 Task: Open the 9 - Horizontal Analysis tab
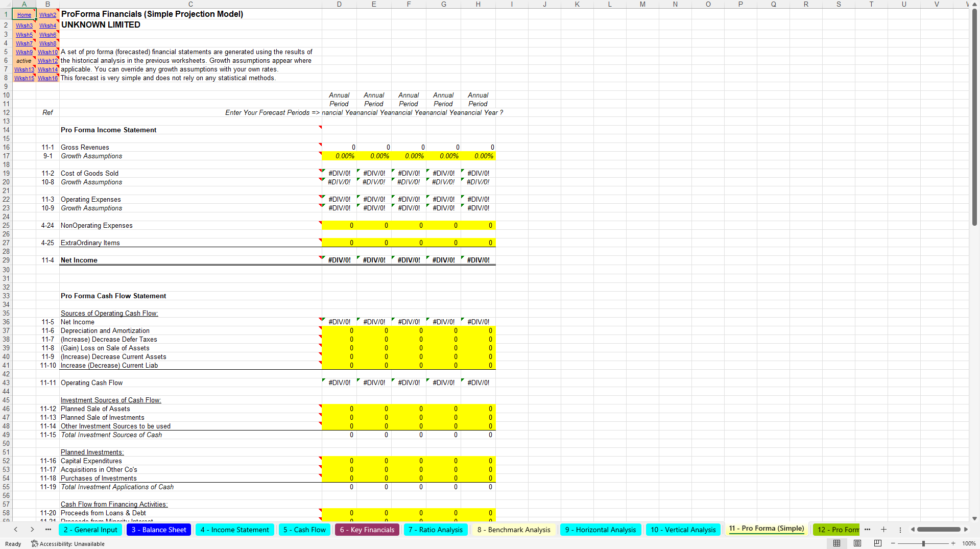click(601, 530)
